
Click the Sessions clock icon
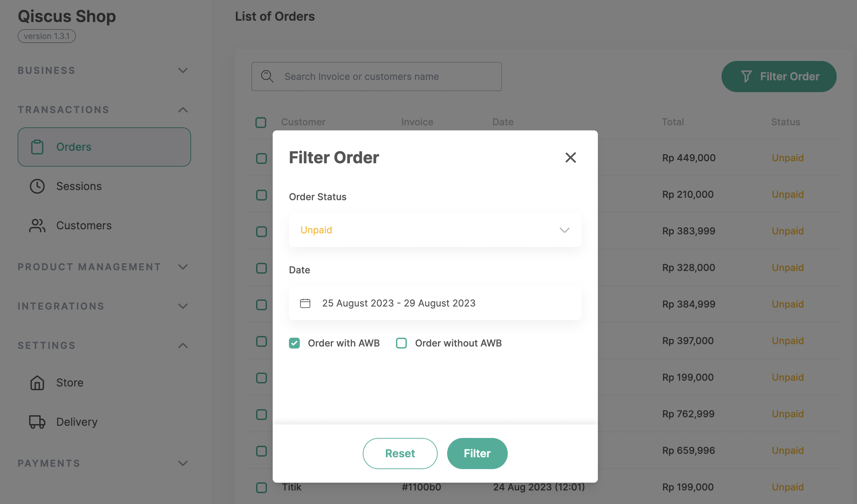[x=37, y=186]
